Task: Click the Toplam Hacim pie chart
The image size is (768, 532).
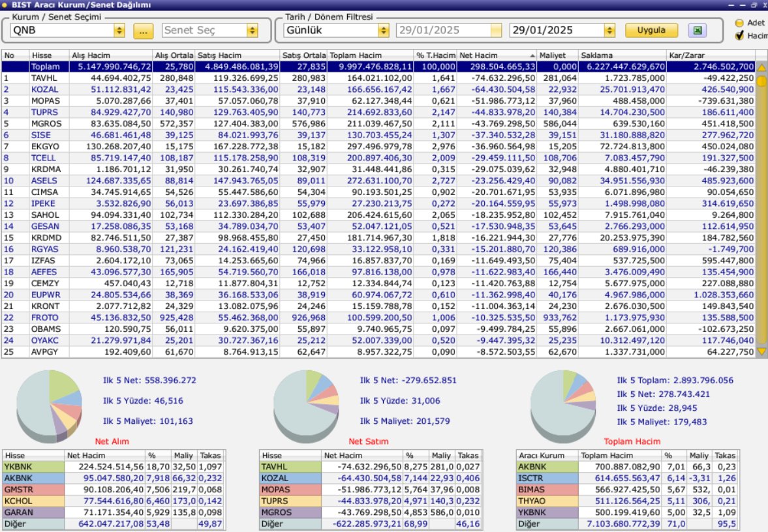Action: [563, 406]
